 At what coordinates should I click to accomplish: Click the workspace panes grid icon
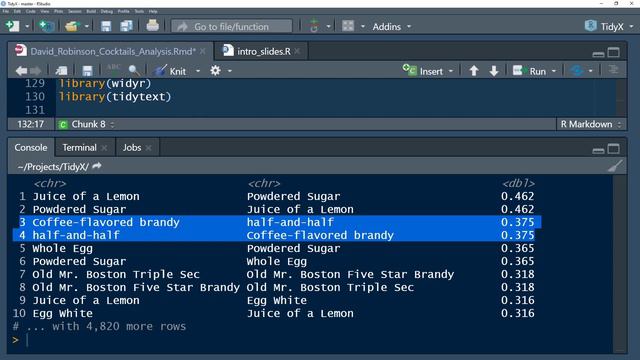click(x=348, y=27)
